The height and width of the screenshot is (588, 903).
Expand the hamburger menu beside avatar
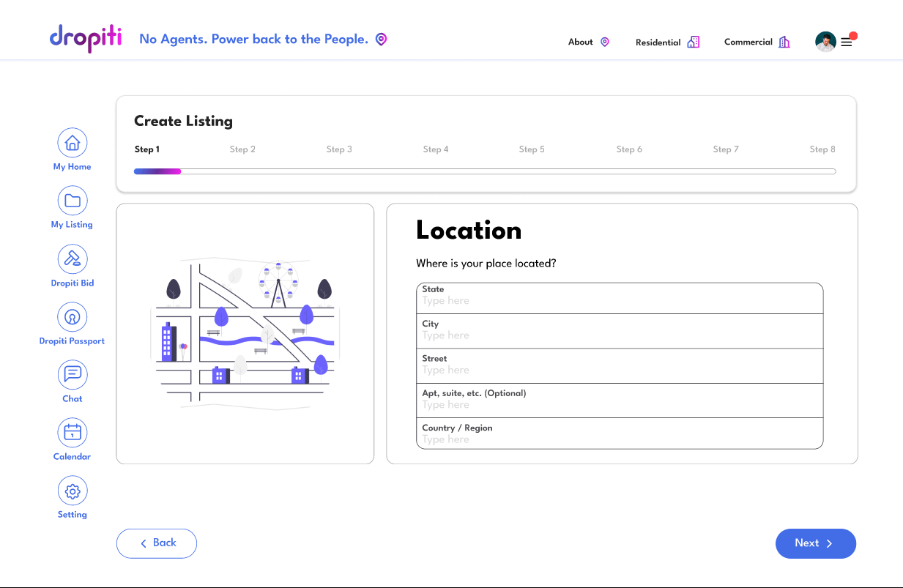click(847, 42)
